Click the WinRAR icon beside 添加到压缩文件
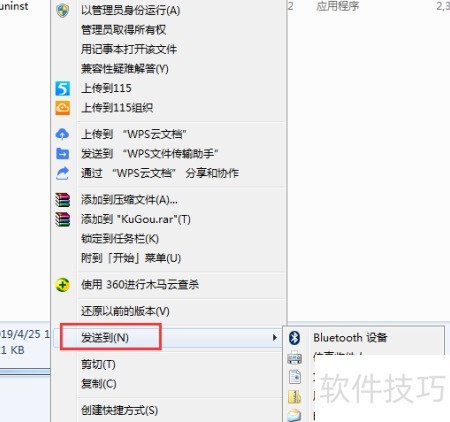 [62, 200]
